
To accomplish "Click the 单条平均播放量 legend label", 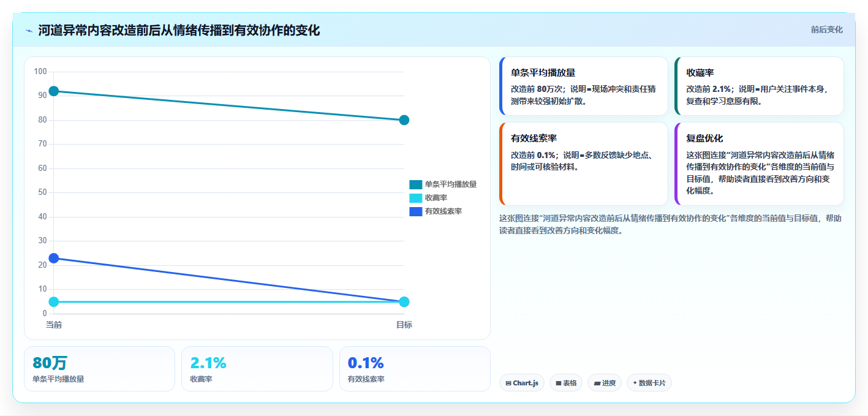I will click(x=451, y=184).
